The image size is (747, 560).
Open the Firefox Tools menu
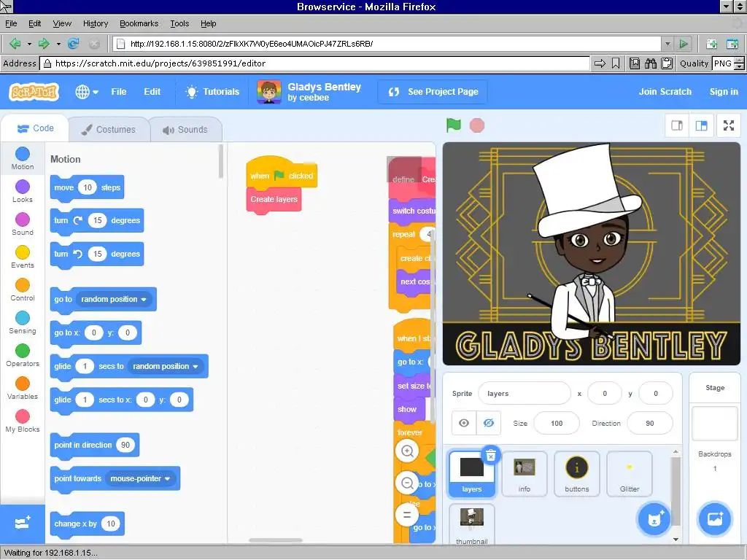(179, 23)
